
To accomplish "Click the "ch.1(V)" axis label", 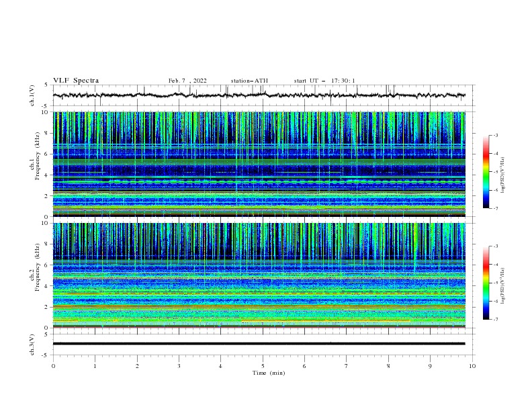I will tap(32, 95).
